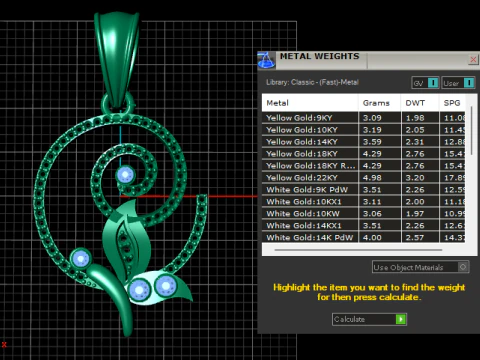
Task: Select the White Gold:14K PdW row
Action: click(363, 237)
